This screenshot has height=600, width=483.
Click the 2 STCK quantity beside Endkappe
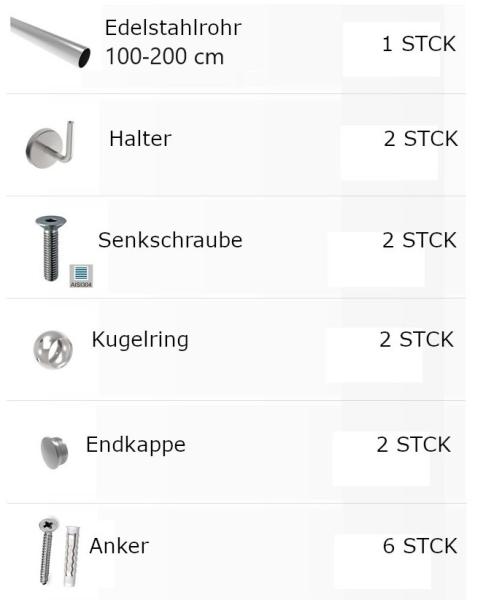(413, 445)
